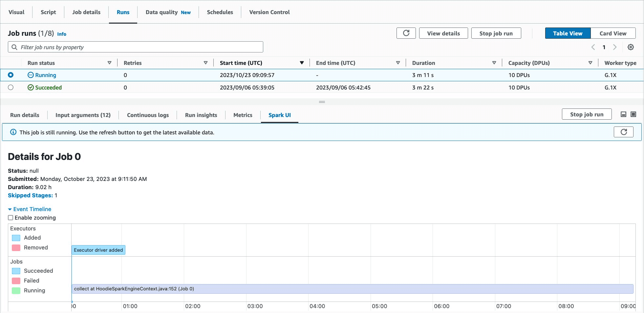644x313 pixels.
Task: Select the Succeeded job run radio button
Action: point(11,88)
